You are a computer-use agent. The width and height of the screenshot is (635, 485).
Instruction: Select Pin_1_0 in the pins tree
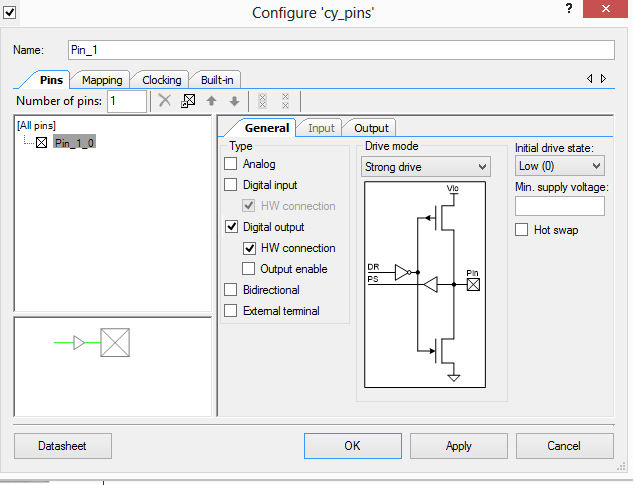tap(75, 143)
